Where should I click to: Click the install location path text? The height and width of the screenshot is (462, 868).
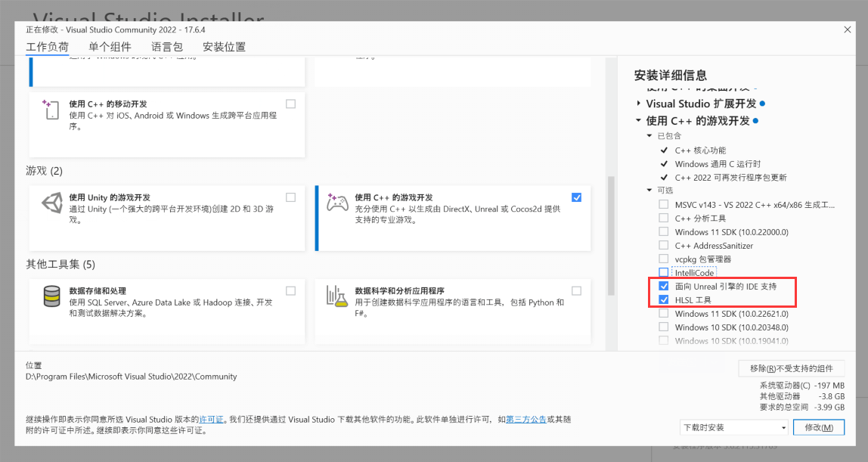pos(132,377)
